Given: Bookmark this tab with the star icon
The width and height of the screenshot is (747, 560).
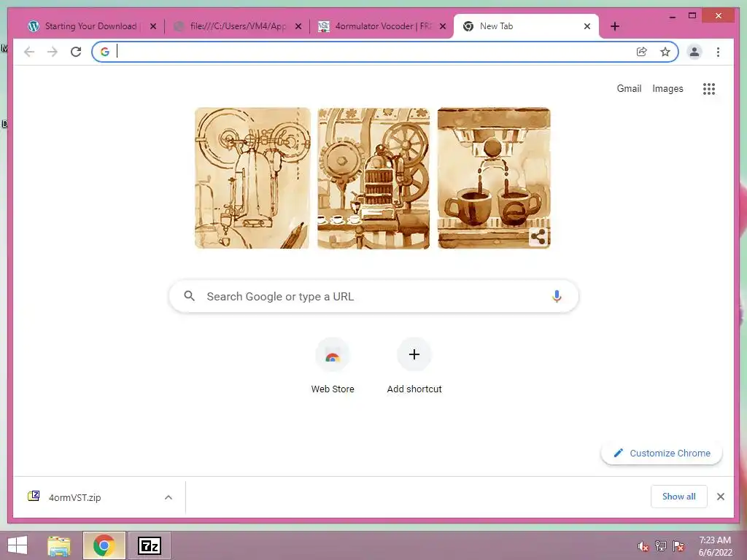Looking at the screenshot, I should click(665, 52).
